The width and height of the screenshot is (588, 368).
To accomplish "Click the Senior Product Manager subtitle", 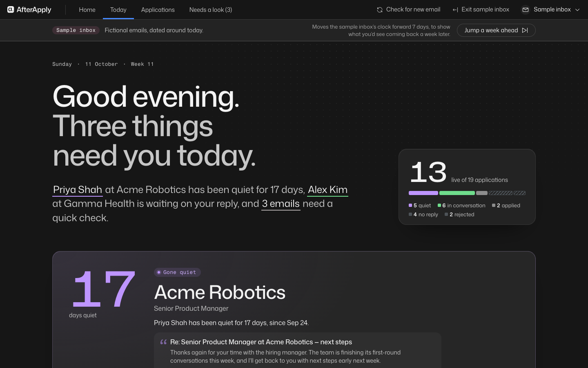I will click(191, 308).
